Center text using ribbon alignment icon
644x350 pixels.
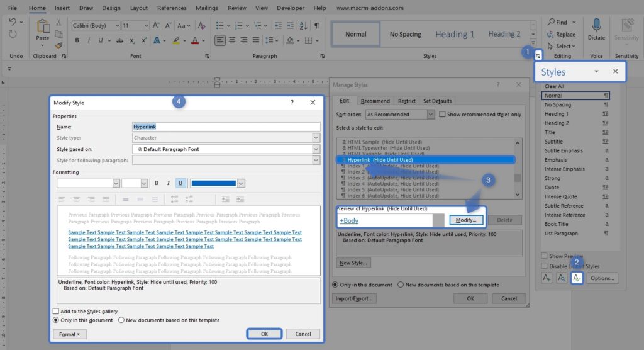click(232, 40)
